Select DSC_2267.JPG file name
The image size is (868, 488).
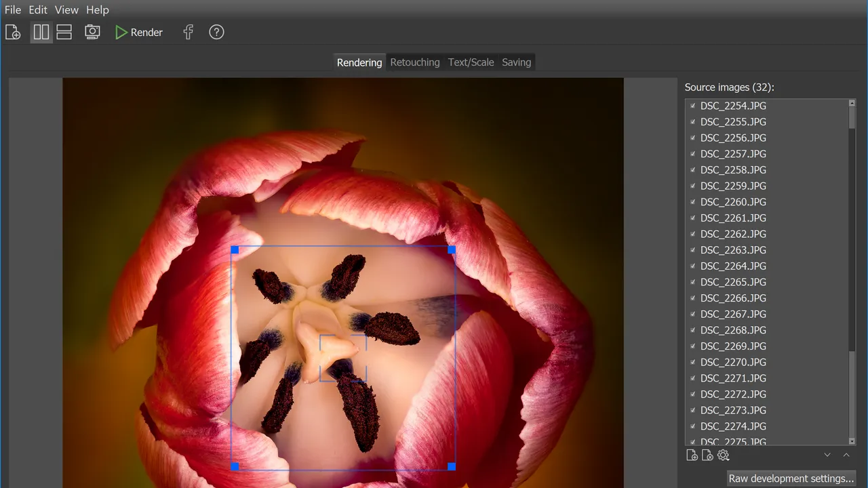[x=733, y=314]
